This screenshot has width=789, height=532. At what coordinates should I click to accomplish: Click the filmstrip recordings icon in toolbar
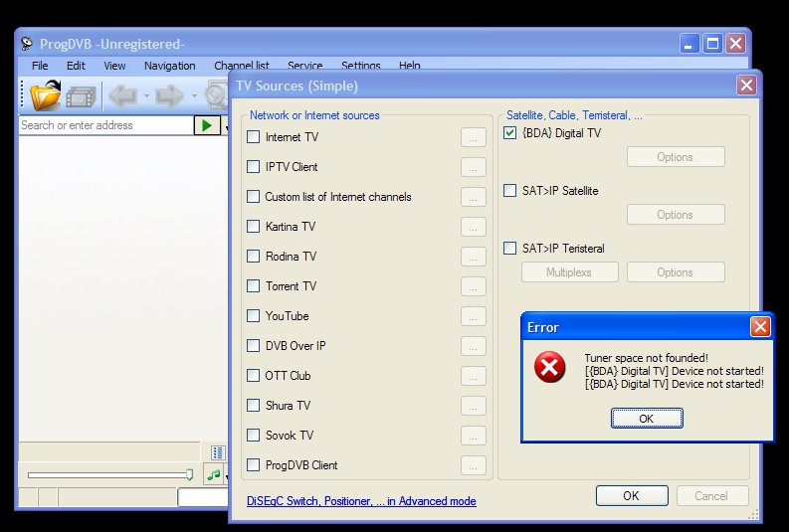(80, 96)
